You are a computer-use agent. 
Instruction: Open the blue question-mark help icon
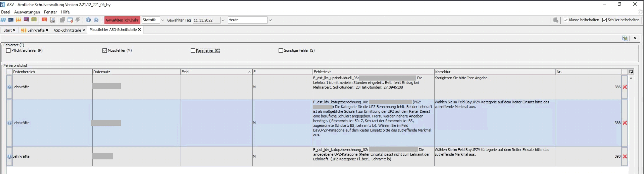point(96,20)
